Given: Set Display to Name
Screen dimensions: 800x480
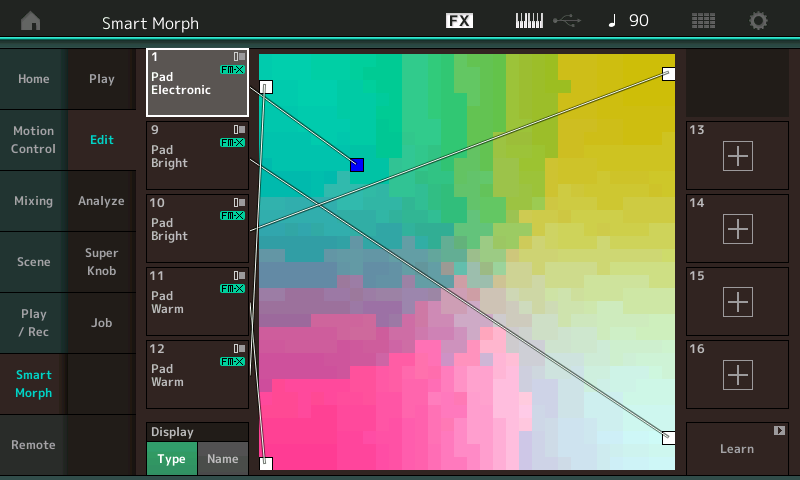Looking at the screenshot, I should coord(222,458).
